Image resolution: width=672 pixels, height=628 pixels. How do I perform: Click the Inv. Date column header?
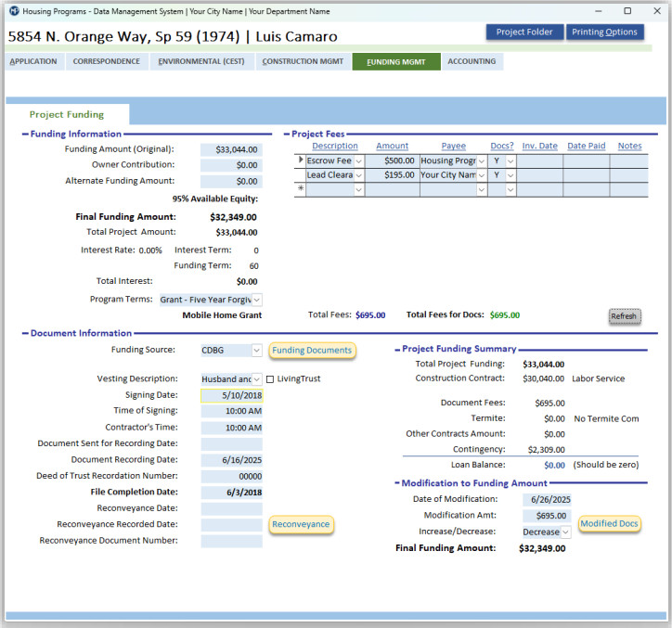539,146
